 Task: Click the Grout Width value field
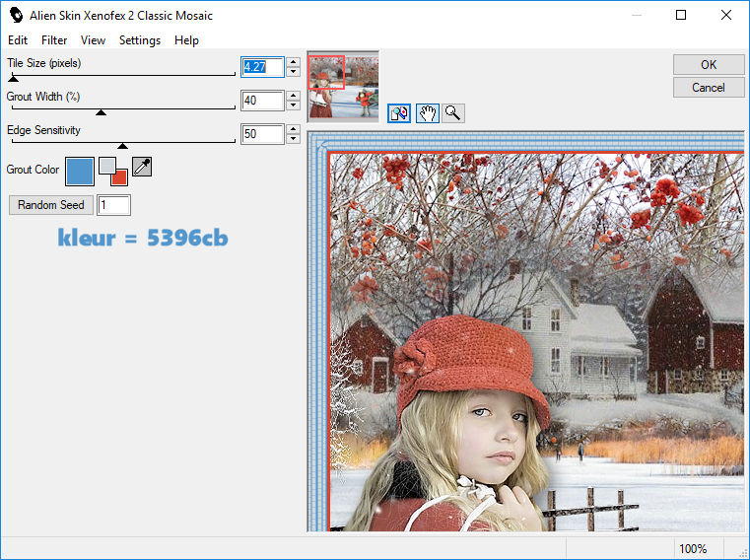pos(262,101)
